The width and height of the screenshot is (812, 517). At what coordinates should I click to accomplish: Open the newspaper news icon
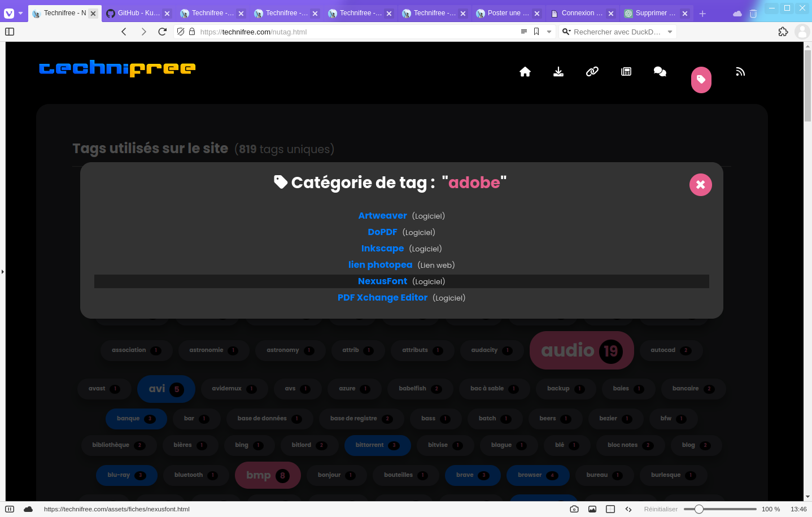pyautogui.click(x=626, y=72)
